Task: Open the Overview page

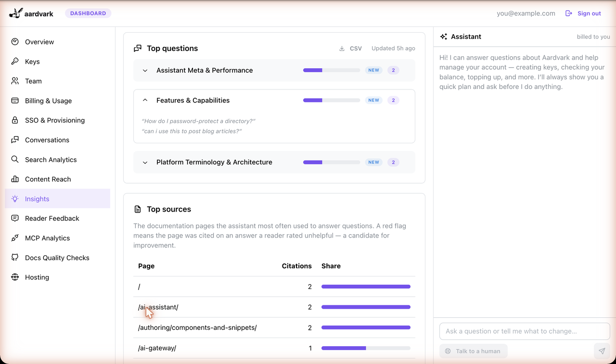Action: coord(58,42)
